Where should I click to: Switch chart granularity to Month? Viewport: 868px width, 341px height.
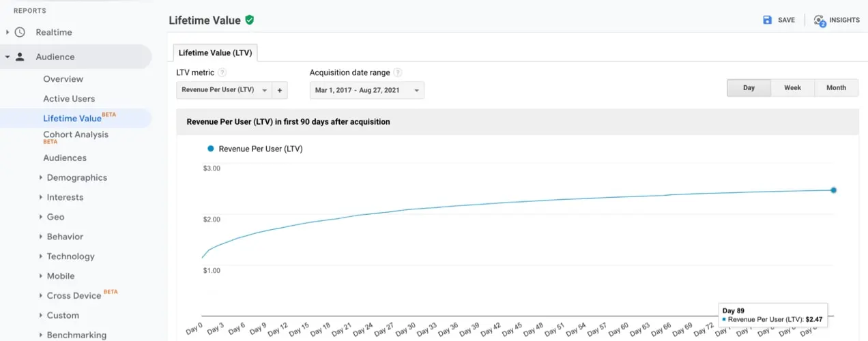pyautogui.click(x=836, y=88)
